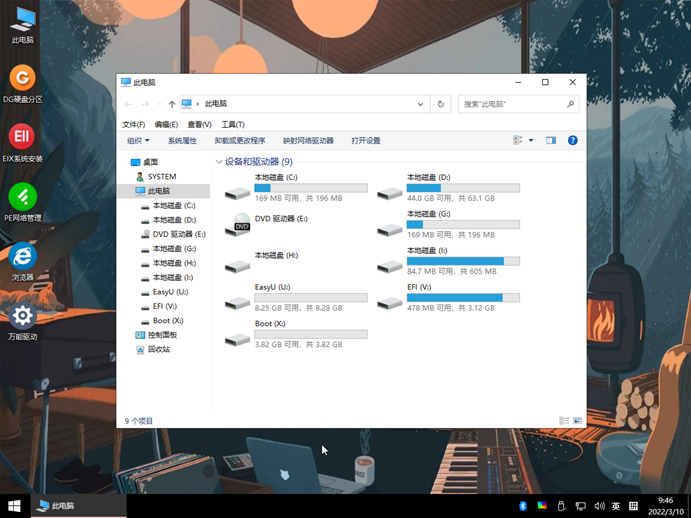Click the search 此电脑 input box

click(512, 104)
